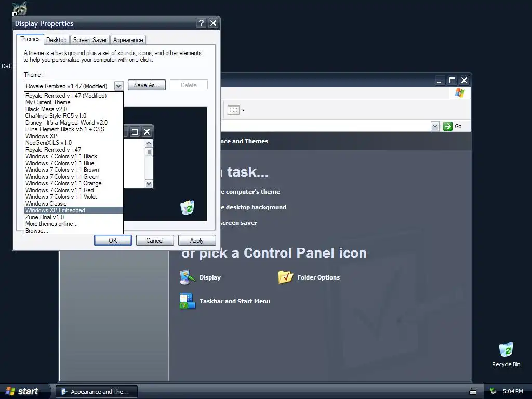Image resolution: width=532 pixels, height=399 pixels.
Task: Select the Royale Remixed v1.47 (Modified) list entry
Action: (x=74, y=96)
